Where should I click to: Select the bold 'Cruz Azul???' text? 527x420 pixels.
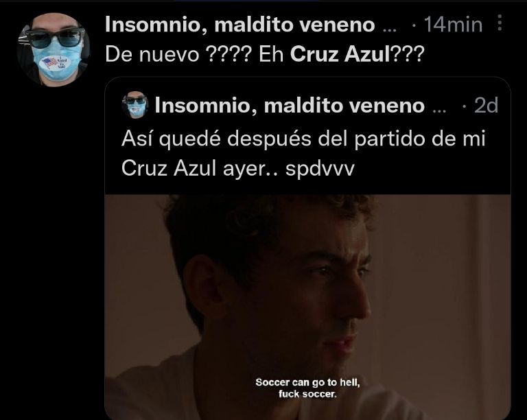click(x=358, y=54)
